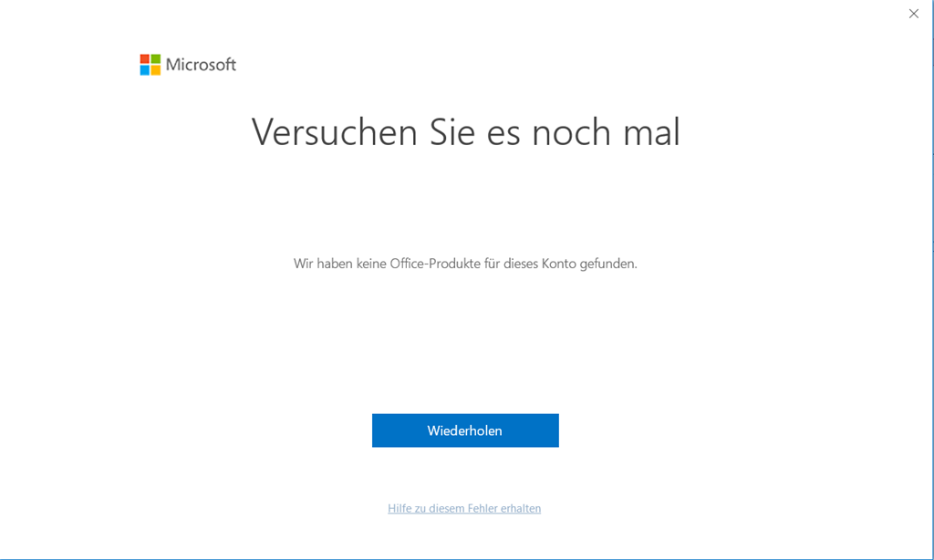Select the 'Versuchen Sie es noch mal' heading
This screenshot has width=934, height=560.
(x=465, y=131)
